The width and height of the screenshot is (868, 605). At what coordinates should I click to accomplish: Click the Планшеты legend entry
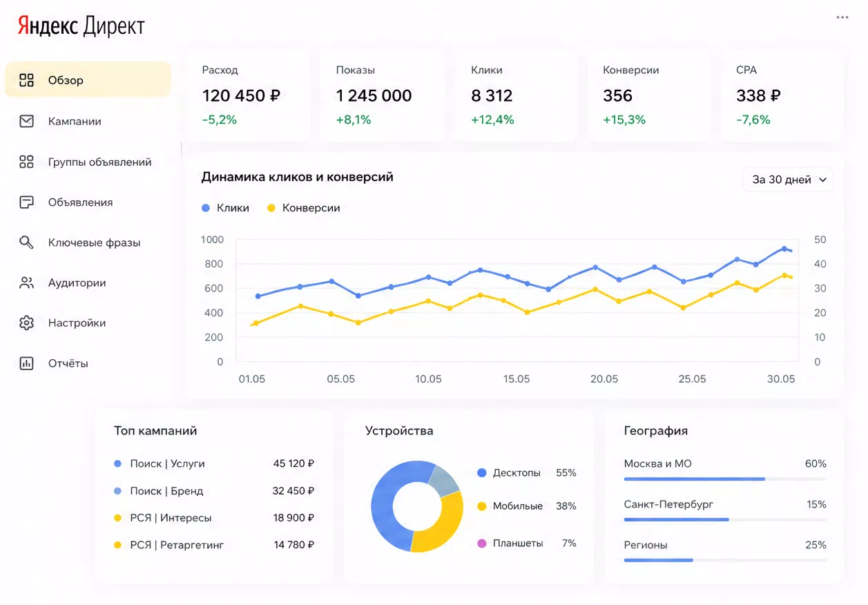point(526,544)
